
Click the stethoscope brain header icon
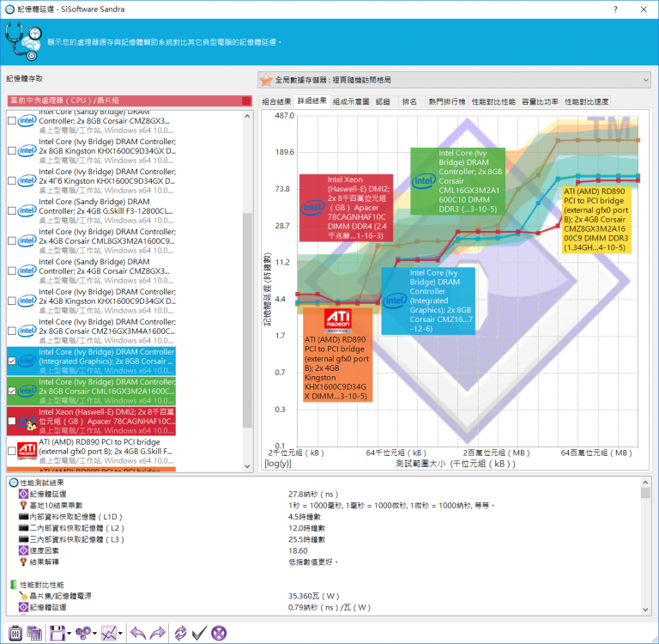coord(23,41)
